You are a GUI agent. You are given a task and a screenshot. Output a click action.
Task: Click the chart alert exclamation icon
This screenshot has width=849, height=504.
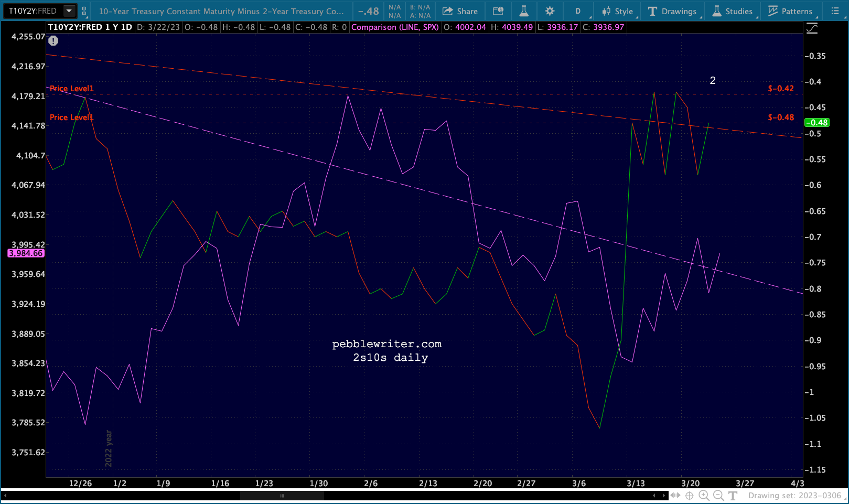[x=53, y=40]
